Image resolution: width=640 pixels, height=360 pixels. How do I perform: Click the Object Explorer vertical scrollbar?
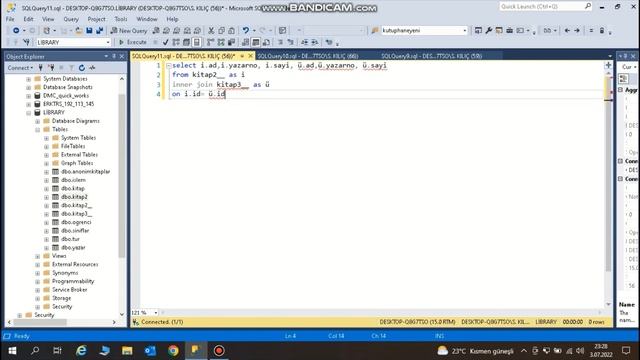122,176
